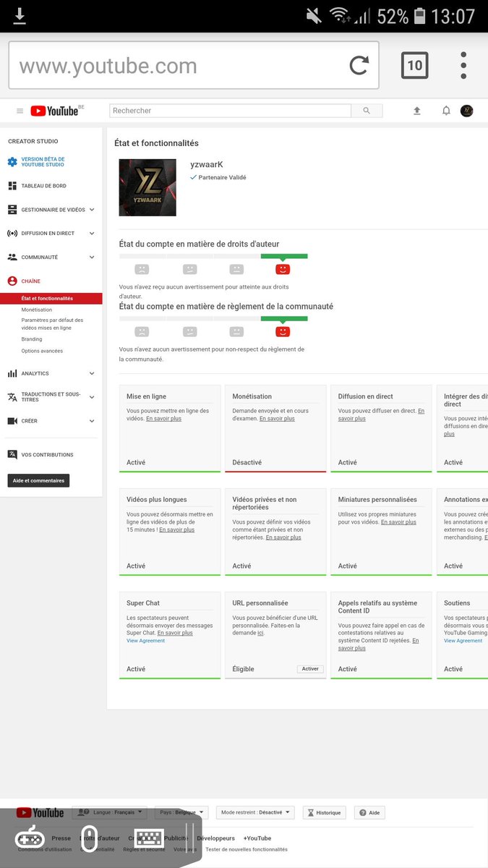This screenshot has width=488, height=868.
Task: Open the download notification icon in status bar
Action: point(20,16)
